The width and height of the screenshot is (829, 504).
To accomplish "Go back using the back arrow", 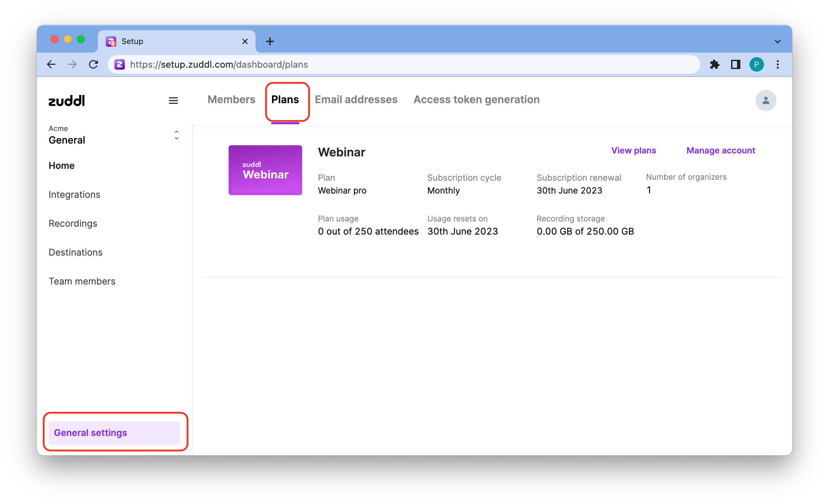I will coord(51,64).
